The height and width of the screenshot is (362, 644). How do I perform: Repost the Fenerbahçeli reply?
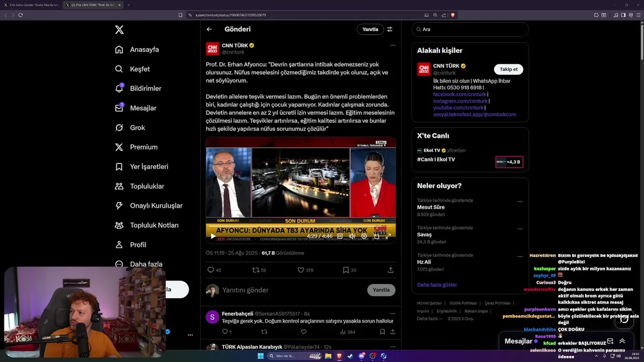click(264, 332)
